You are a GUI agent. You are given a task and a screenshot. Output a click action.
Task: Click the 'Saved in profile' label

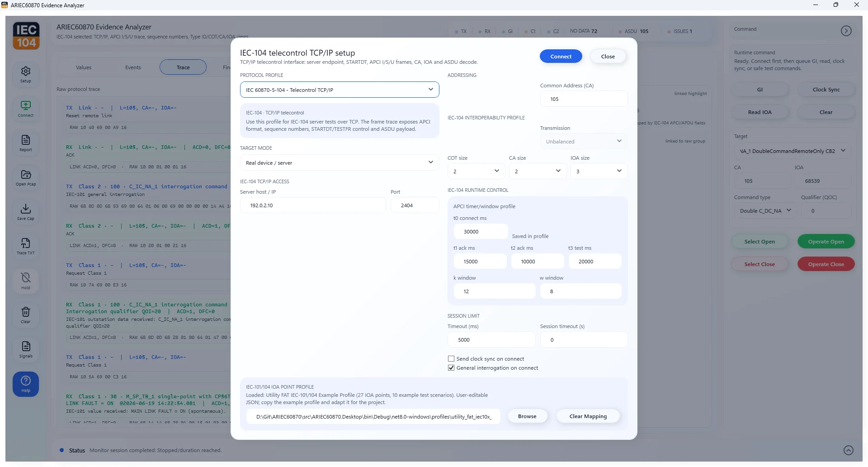[530, 236]
